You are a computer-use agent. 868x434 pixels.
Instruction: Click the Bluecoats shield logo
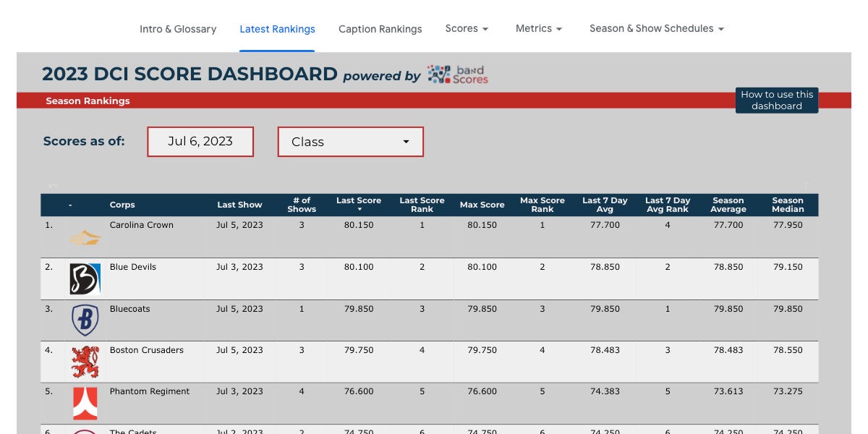pyautogui.click(x=85, y=320)
